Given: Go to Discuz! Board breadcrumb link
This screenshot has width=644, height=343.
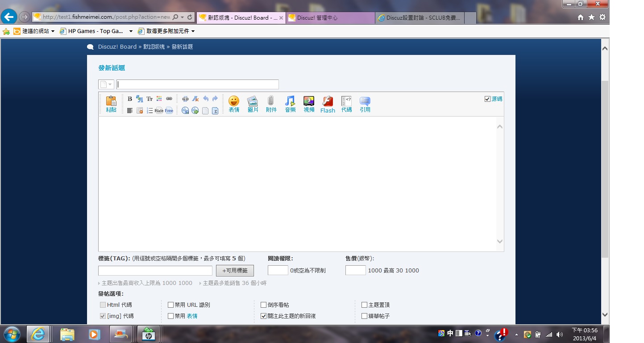Looking at the screenshot, I should click(x=117, y=46).
